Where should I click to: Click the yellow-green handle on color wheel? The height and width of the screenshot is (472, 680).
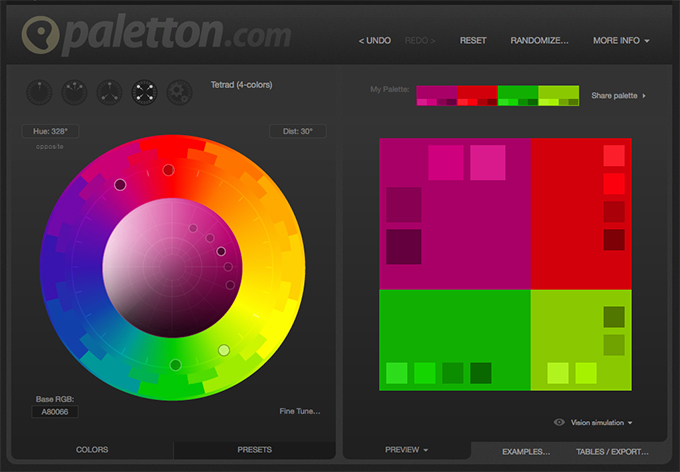tap(224, 350)
